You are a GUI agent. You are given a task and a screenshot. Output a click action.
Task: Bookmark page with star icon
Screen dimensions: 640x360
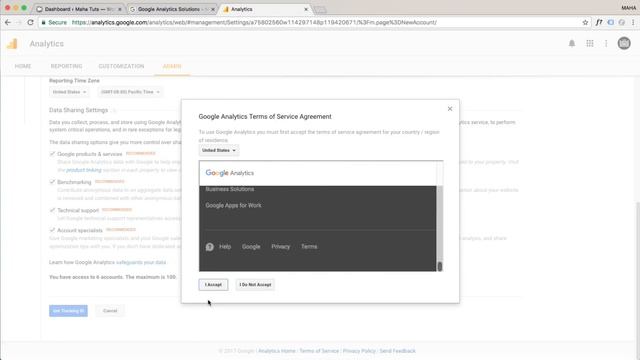pyautogui.click(x=585, y=22)
